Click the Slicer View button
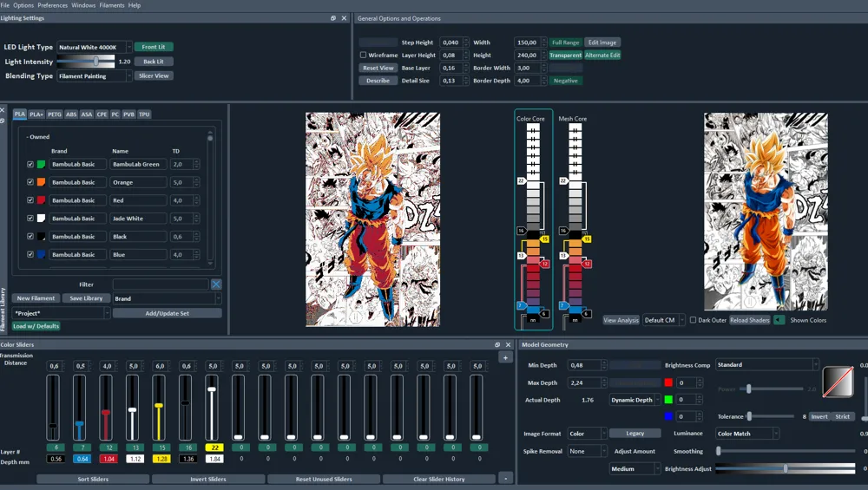 click(x=154, y=75)
